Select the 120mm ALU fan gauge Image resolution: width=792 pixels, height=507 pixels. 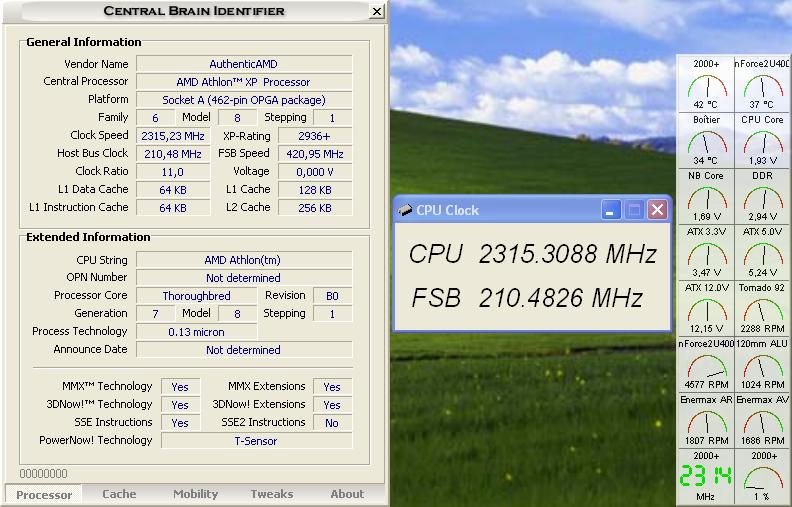pos(762,365)
